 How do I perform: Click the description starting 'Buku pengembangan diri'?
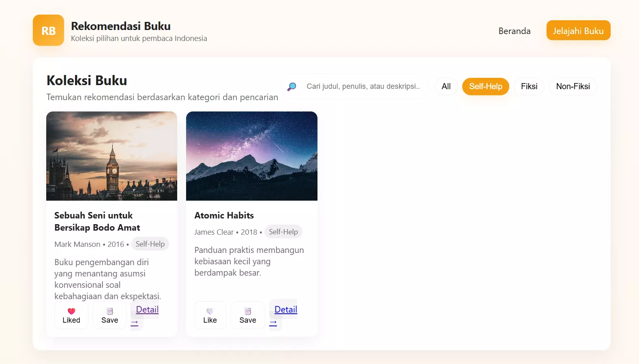coord(108,279)
